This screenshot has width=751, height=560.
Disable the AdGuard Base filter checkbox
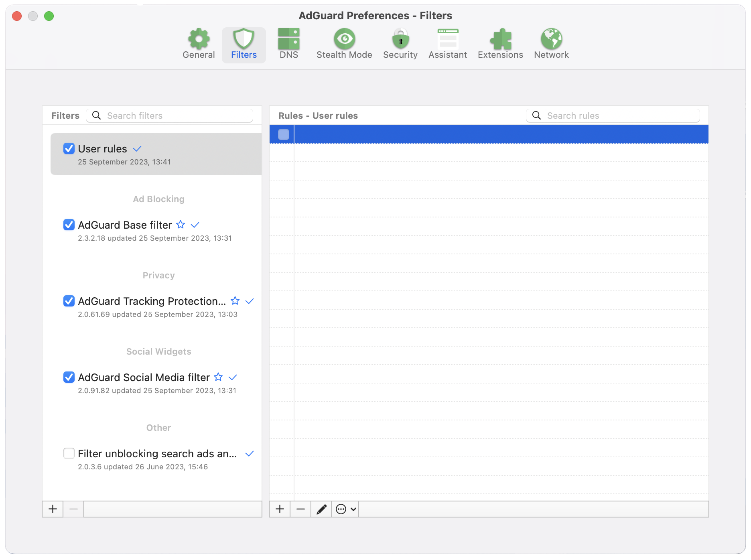(69, 225)
